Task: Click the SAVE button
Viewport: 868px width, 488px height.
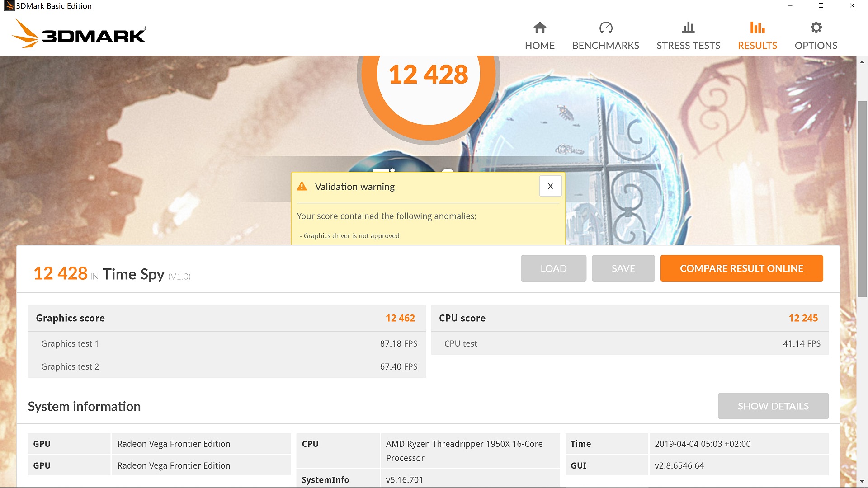Action: 623,268
